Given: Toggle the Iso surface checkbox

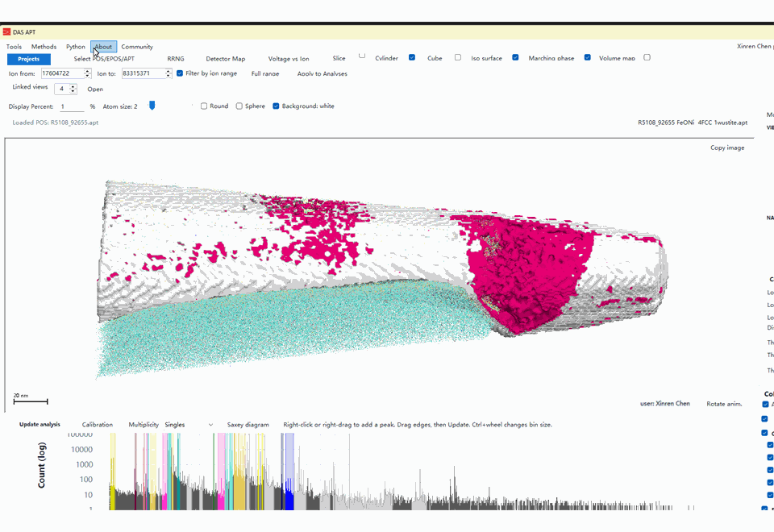Looking at the screenshot, I should 515,57.
